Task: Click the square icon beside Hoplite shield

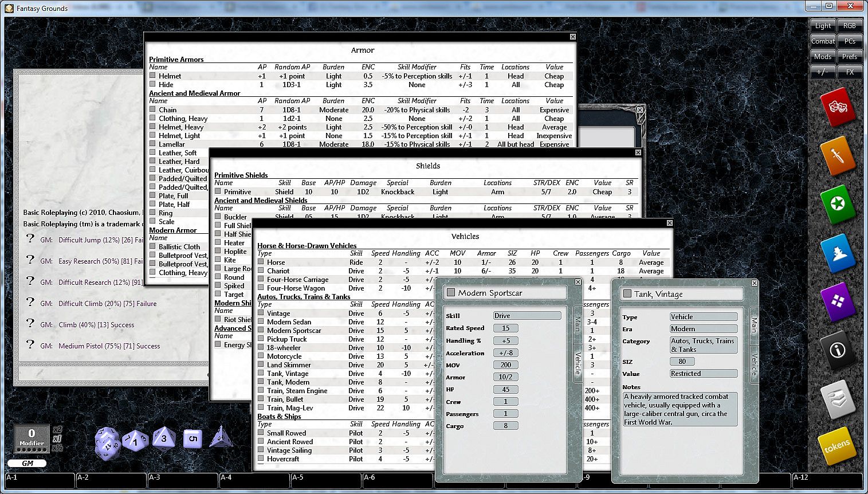Action: [218, 251]
